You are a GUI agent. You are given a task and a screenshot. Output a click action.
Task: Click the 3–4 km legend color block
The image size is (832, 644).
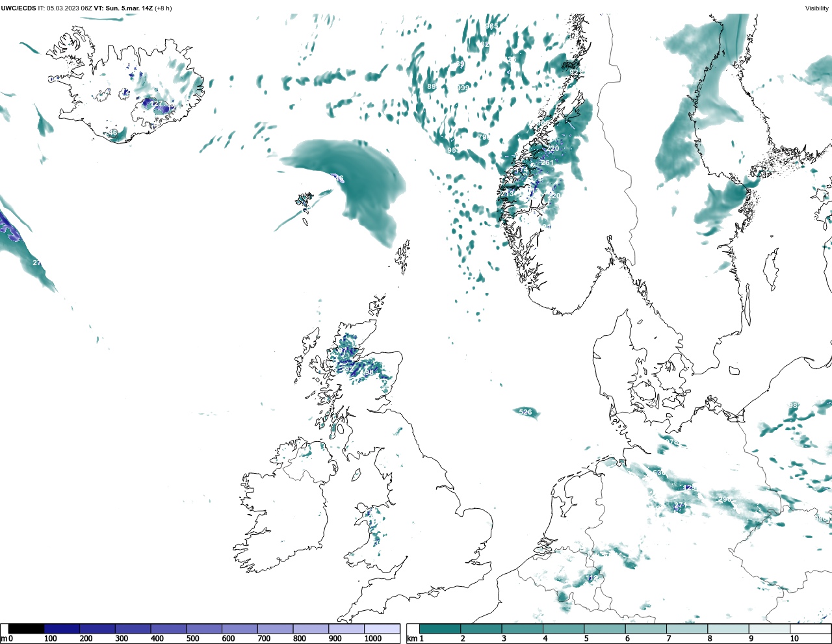point(522,628)
